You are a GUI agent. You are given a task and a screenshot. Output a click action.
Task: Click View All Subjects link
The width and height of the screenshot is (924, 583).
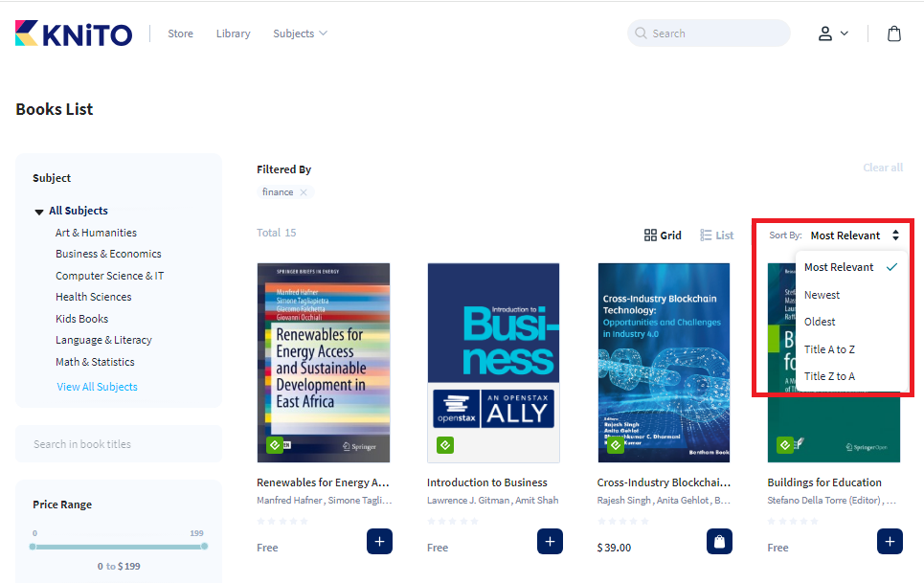[x=97, y=387]
